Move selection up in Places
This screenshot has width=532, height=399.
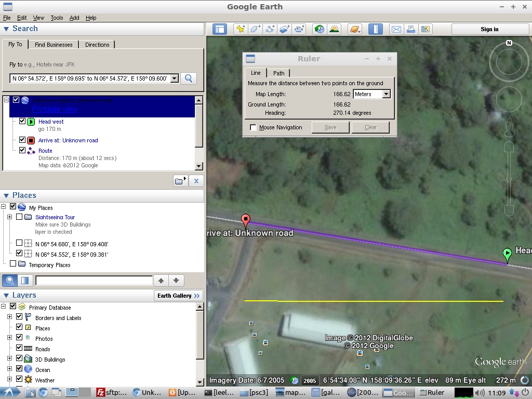(x=161, y=281)
